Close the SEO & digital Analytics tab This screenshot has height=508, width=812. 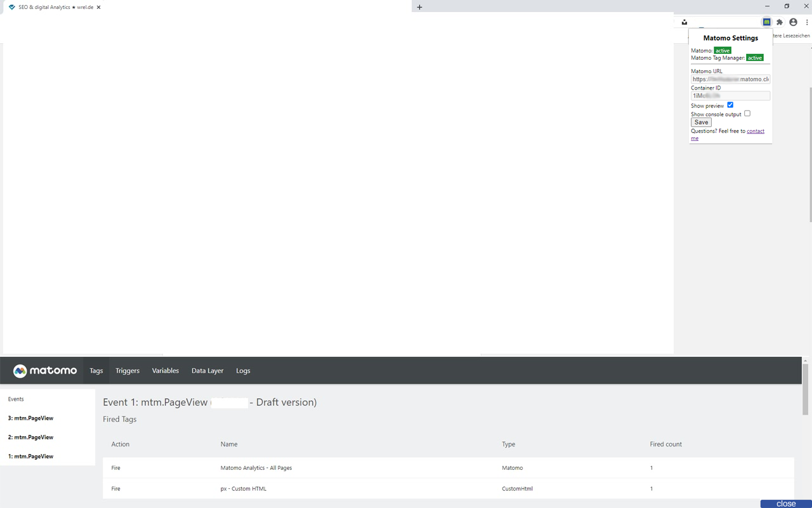coord(98,7)
